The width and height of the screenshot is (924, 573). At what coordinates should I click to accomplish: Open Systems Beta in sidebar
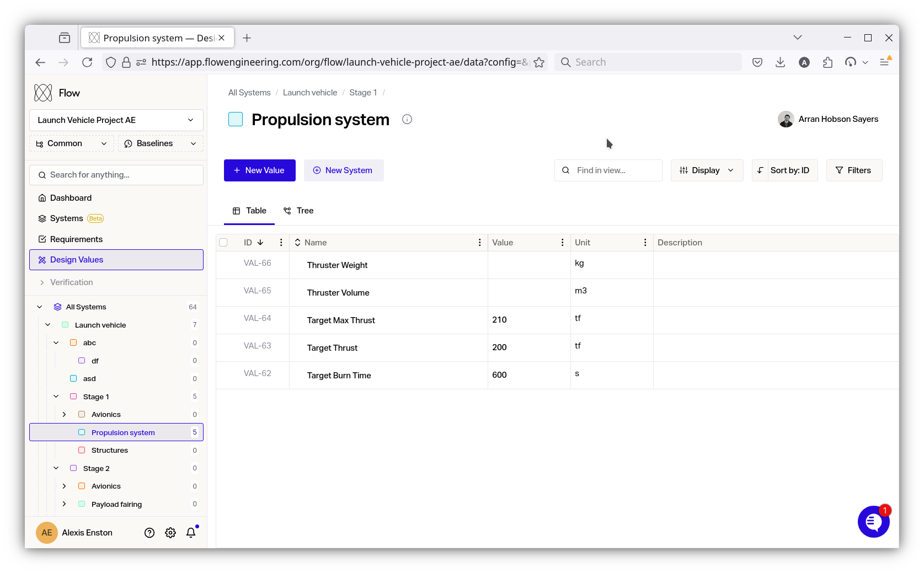pyautogui.click(x=116, y=218)
